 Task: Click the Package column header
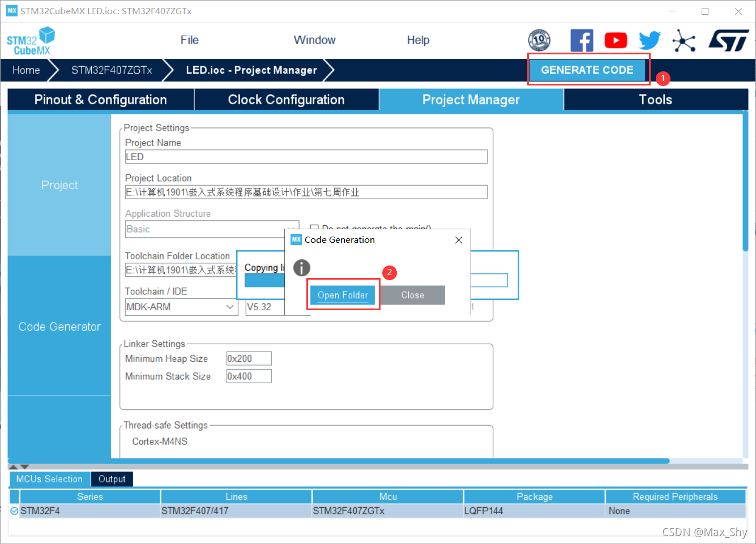535,496
